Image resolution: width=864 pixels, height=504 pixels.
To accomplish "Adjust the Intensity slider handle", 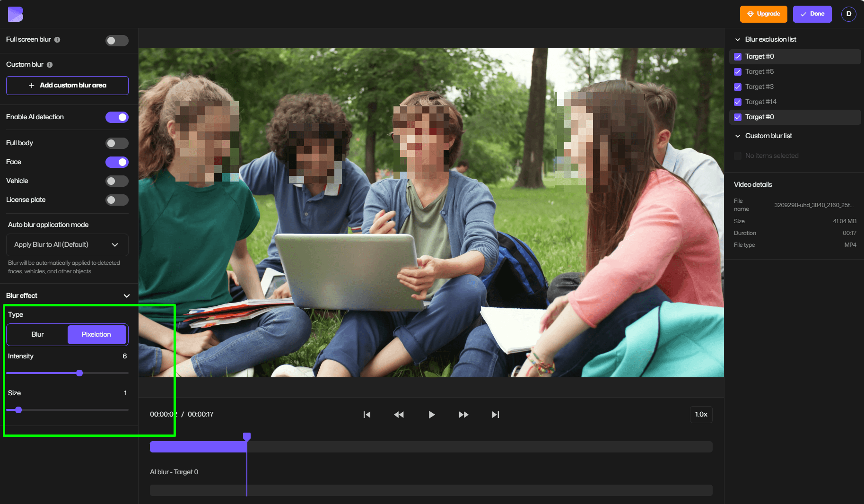I will tap(79, 373).
